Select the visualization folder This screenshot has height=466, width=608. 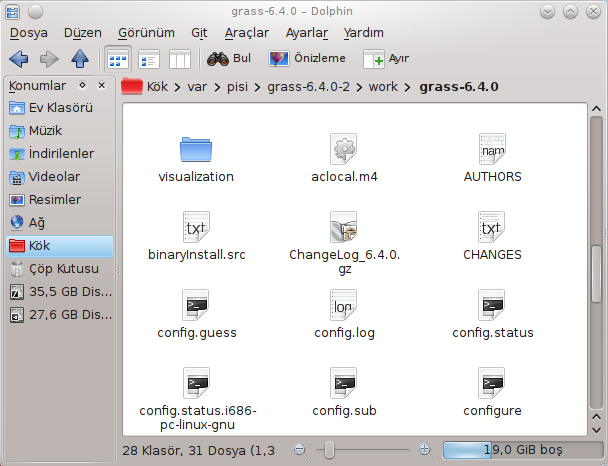(x=196, y=158)
